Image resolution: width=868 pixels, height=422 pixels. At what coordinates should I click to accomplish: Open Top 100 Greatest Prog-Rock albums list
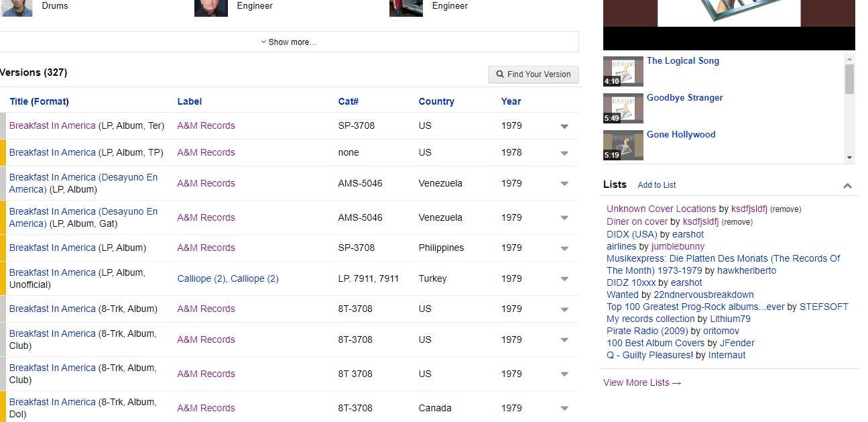[x=696, y=307]
